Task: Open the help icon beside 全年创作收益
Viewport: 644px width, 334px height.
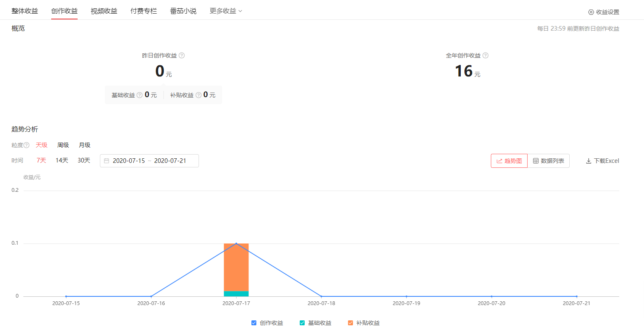Action: tap(486, 55)
